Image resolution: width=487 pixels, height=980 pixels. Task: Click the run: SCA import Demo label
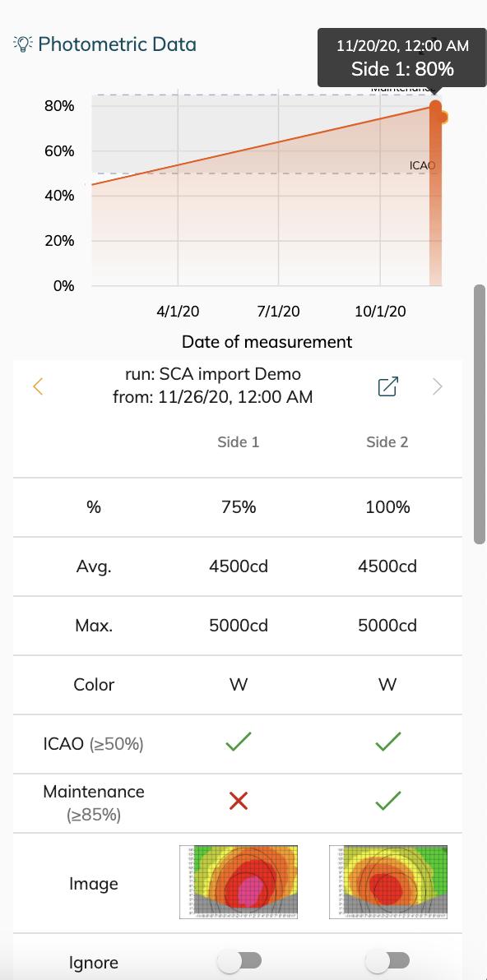(x=213, y=374)
